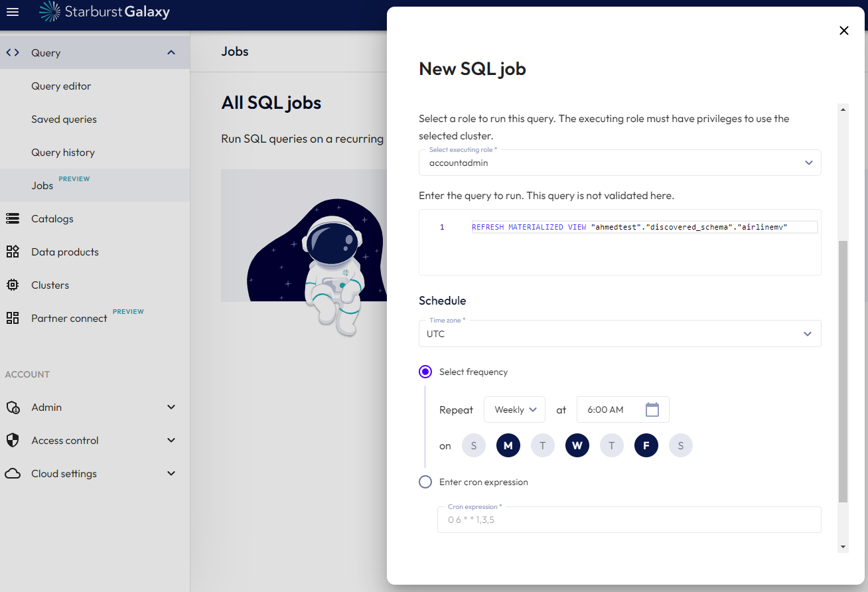The image size is (868, 592).
Task: Click the Clusters gear icon
Action: (x=12, y=285)
